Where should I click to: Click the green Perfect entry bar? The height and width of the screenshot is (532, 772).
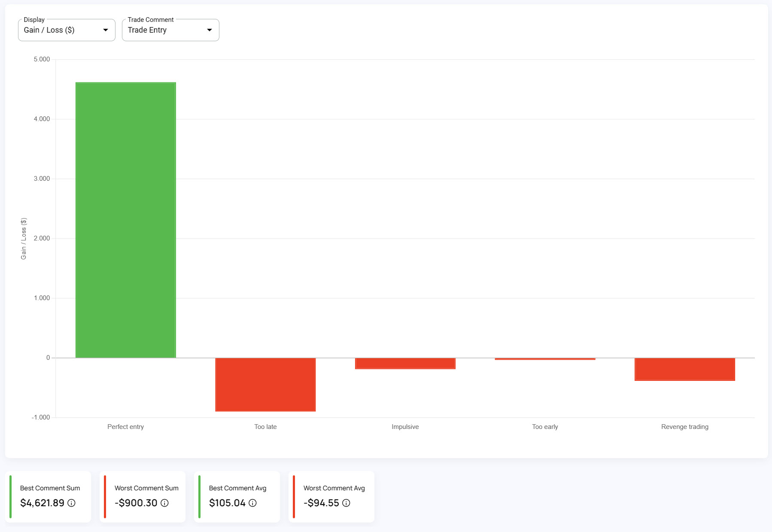(126, 220)
